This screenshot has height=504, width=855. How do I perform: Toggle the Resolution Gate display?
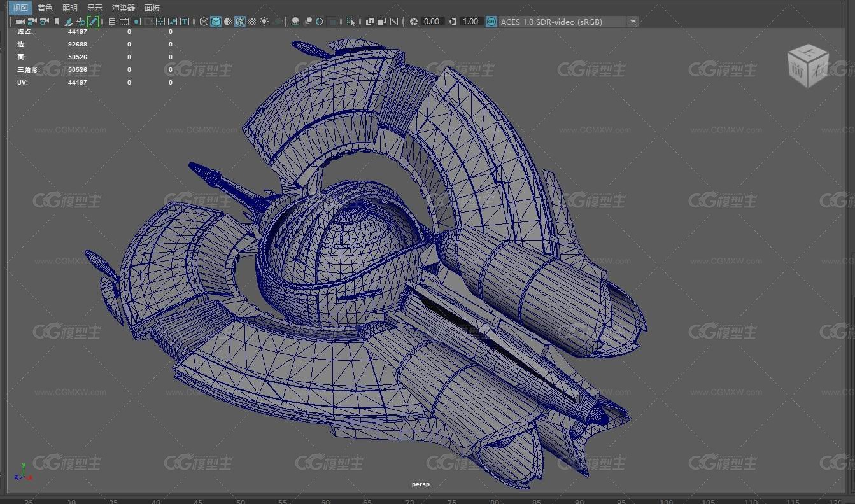click(136, 22)
